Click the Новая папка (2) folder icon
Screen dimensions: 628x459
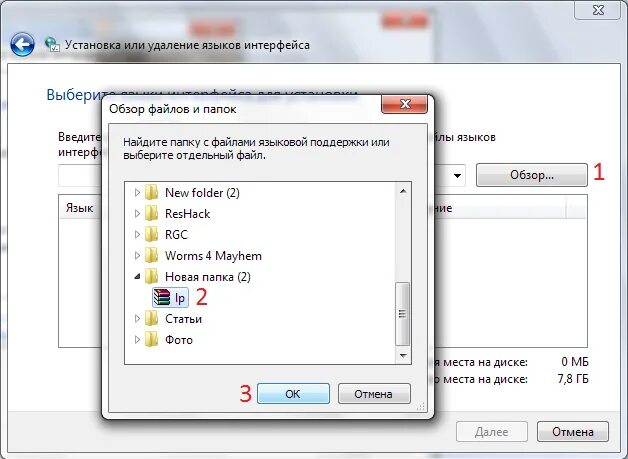pos(151,276)
